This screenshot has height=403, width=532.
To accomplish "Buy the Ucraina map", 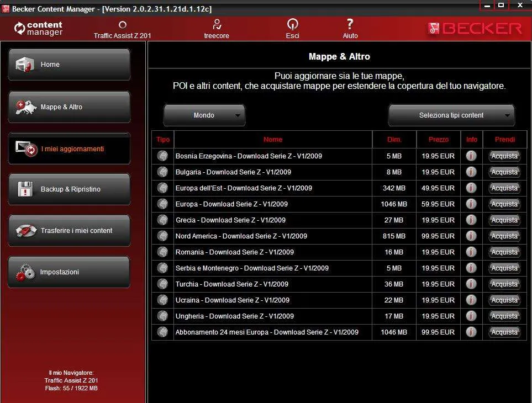I will point(504,300).
